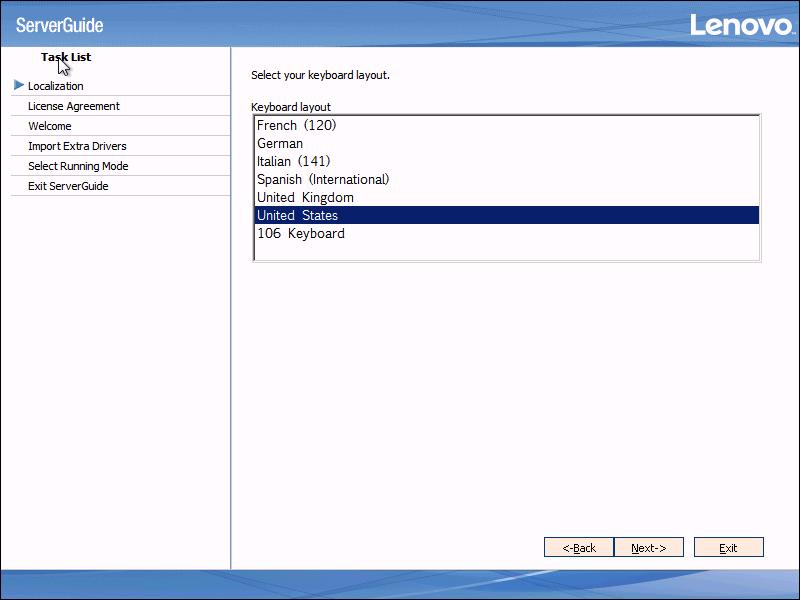800x600 pixels.
Task: Choose the Select Running Mode task
Action: click(x=78, y=166)
